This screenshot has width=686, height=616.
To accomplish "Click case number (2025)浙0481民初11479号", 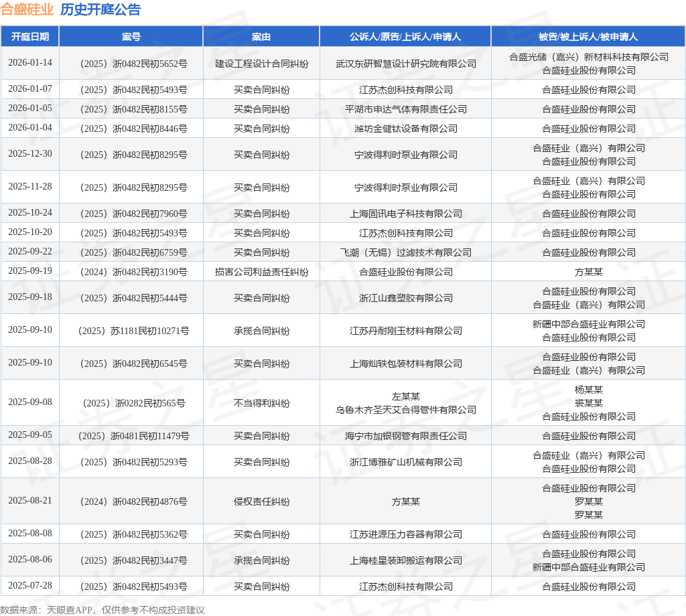I will (x=133, y=436).
